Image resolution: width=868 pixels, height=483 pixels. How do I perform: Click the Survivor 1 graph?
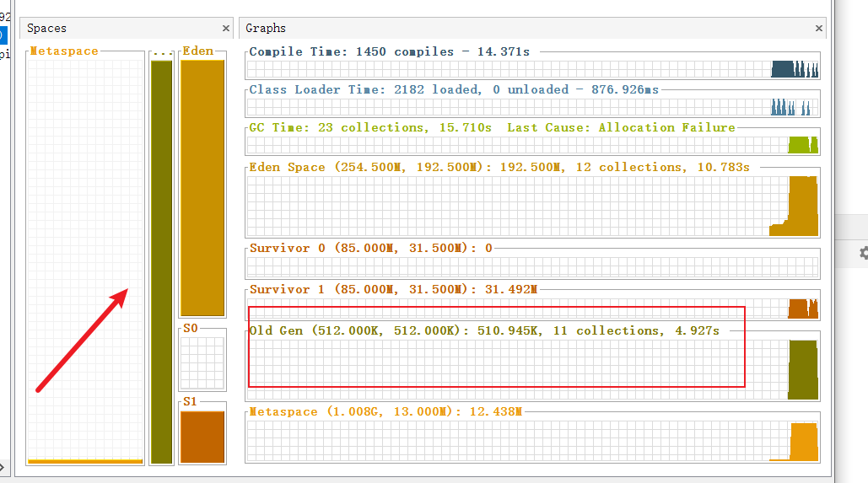[x=531, y=309]
